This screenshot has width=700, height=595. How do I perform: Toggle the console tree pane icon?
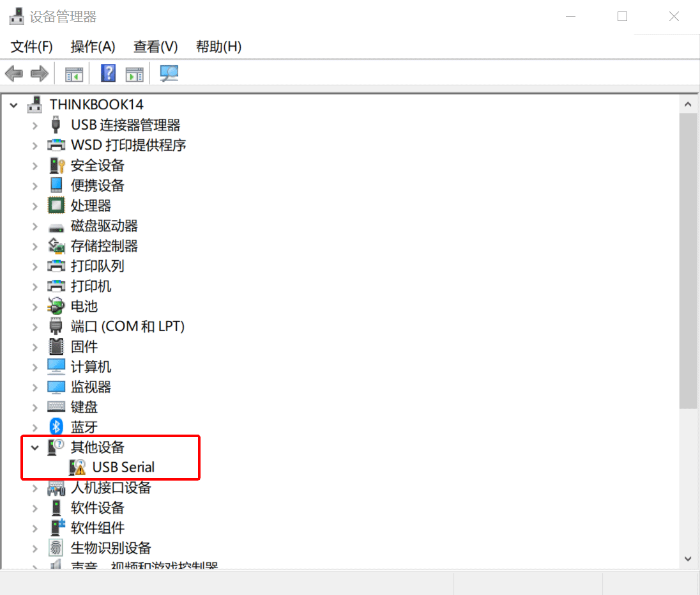(x=73, y=73)
